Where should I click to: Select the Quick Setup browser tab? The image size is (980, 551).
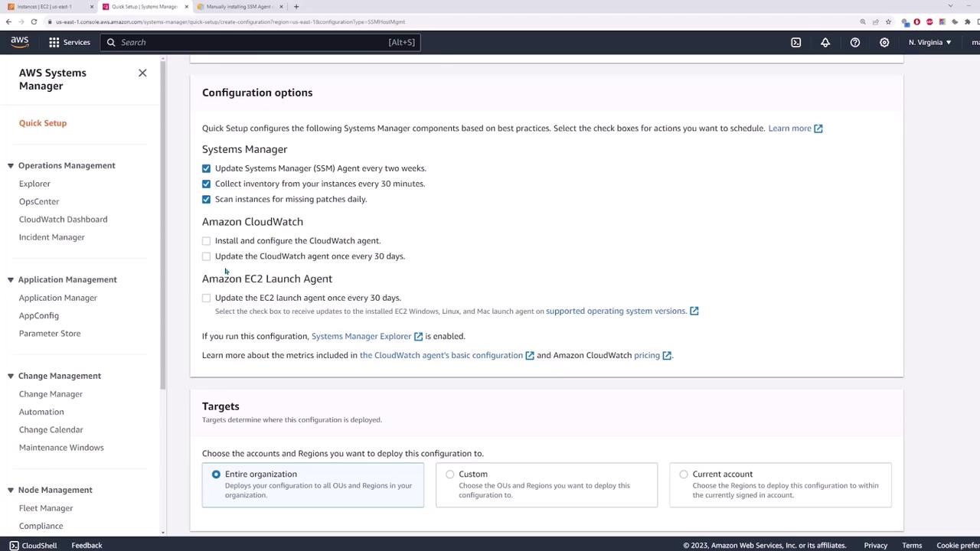click(144, 7)
